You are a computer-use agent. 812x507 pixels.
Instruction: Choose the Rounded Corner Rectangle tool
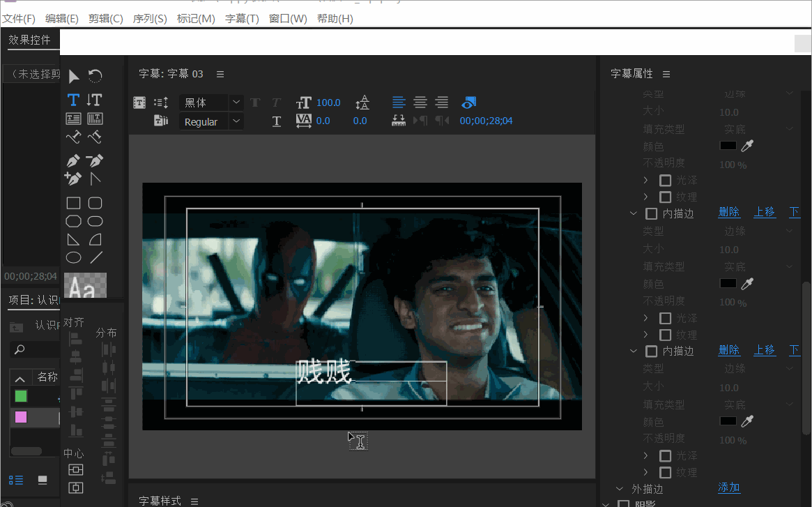95,203
